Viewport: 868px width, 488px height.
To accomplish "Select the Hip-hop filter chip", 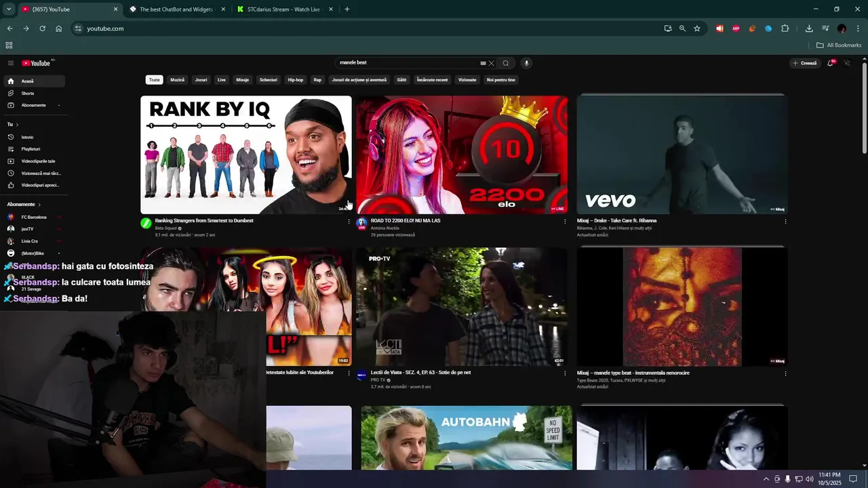I will [x=296, y=80].
